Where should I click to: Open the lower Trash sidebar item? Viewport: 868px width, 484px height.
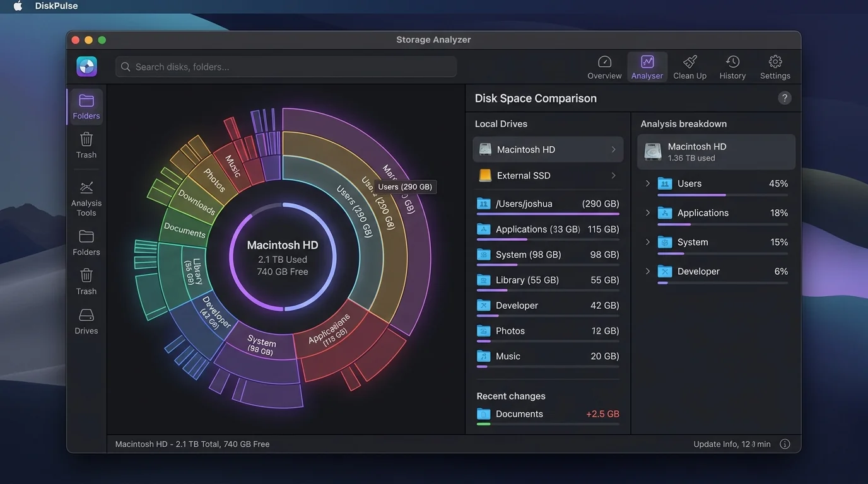click(x=86, y=282)
